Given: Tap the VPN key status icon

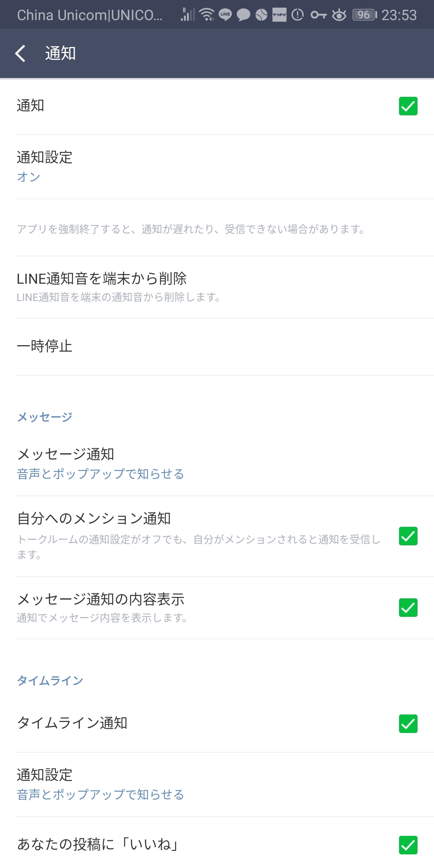Looking at the screenshot, I should coord(318,15).
